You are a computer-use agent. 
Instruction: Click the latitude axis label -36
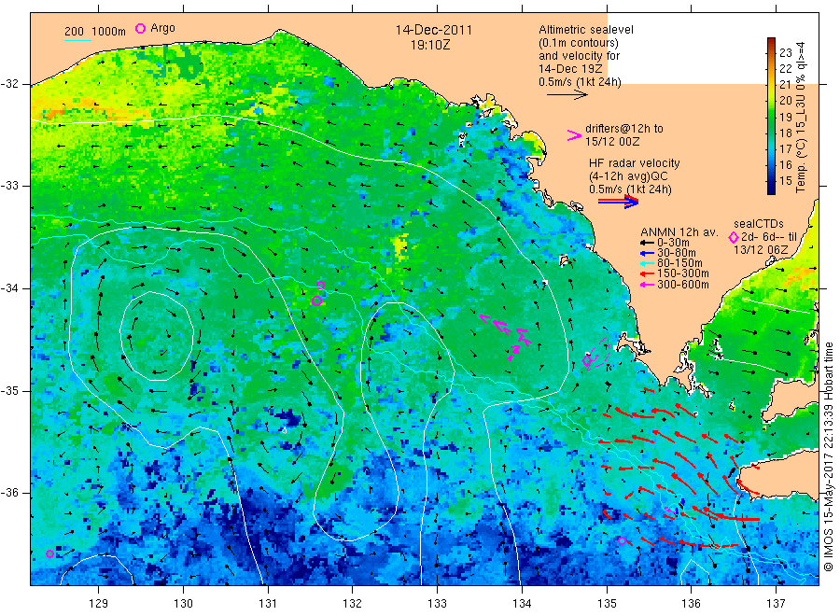9,493
